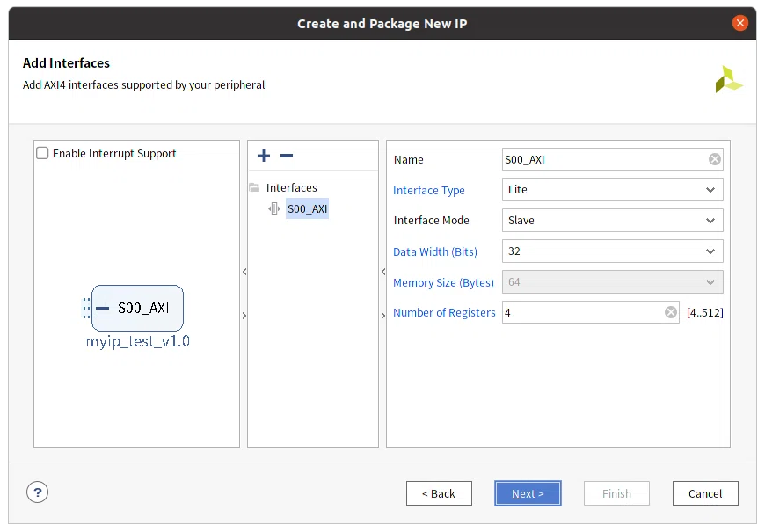Screen dimensions: 765x532
Task: Click the [4..512] range hint
Action: tap(705, 312)
